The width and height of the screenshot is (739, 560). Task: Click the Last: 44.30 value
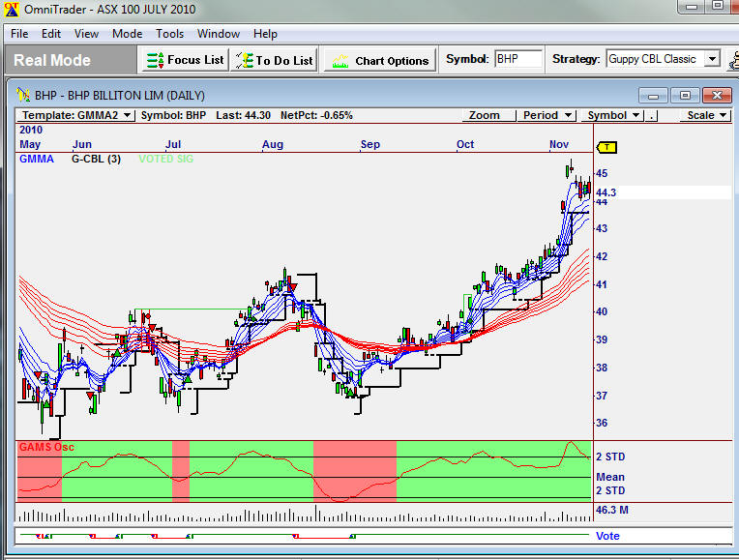coord(243,115)
